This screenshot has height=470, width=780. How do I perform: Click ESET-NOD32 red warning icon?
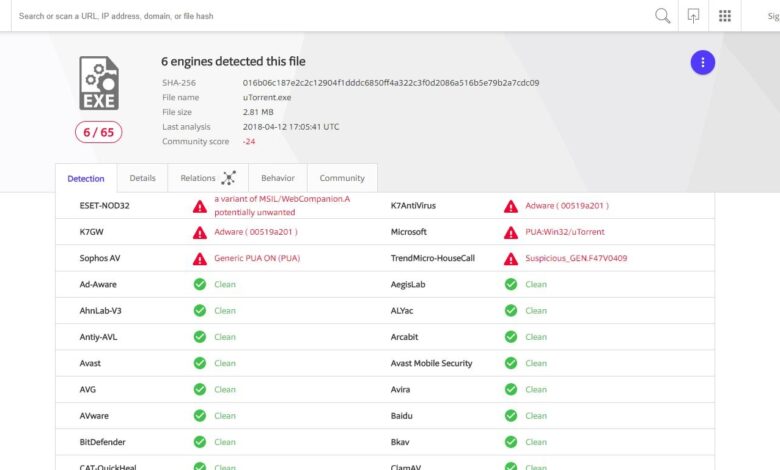click(x=200, y=206)
